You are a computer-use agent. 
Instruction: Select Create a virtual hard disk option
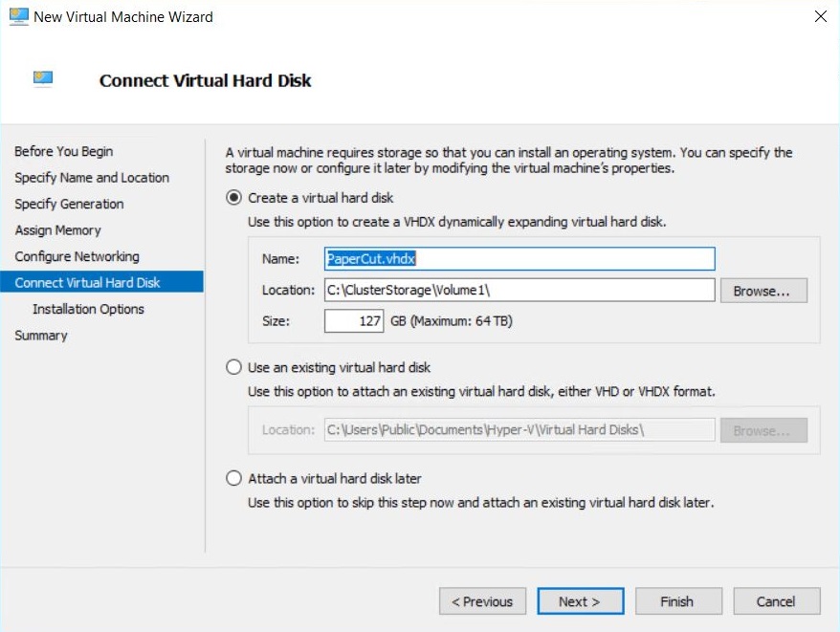[233, 198]
